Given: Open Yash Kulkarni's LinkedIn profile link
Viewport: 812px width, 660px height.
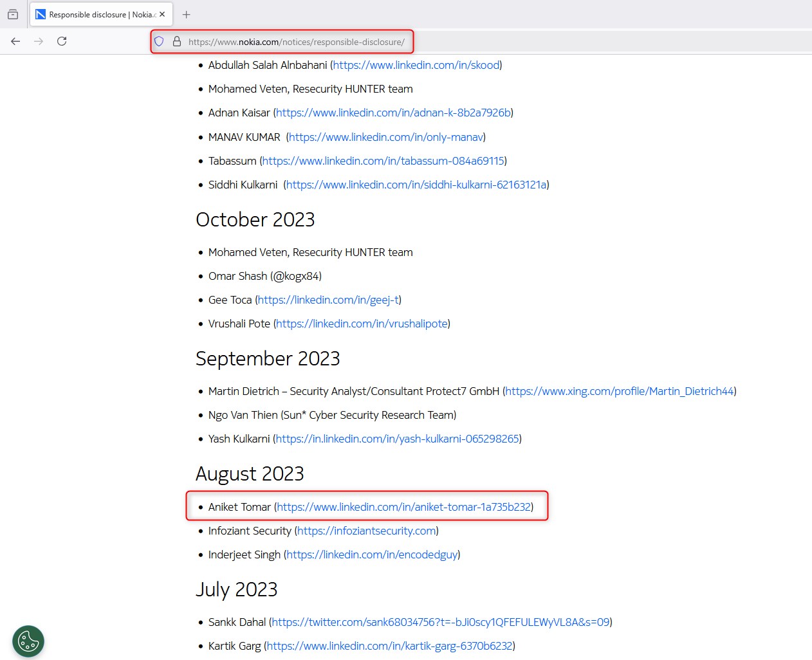Looking at the screenshot, I should coord(397,439).
